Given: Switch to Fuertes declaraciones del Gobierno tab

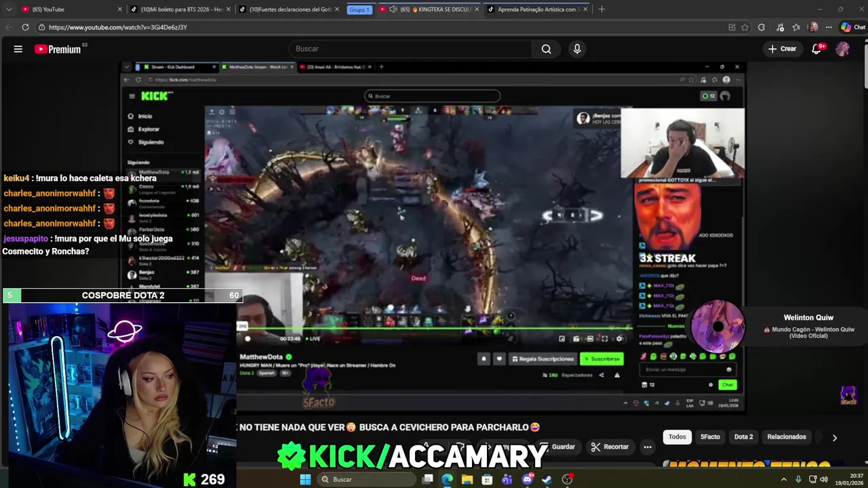Looking at the screenshot, I should tap(290, 9).
